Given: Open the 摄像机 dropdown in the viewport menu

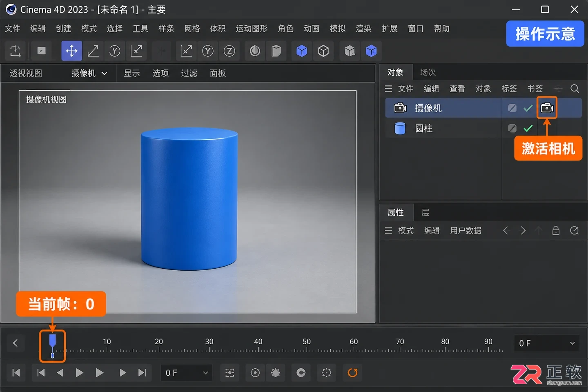Looking at the screenshot, I should 89,73.
